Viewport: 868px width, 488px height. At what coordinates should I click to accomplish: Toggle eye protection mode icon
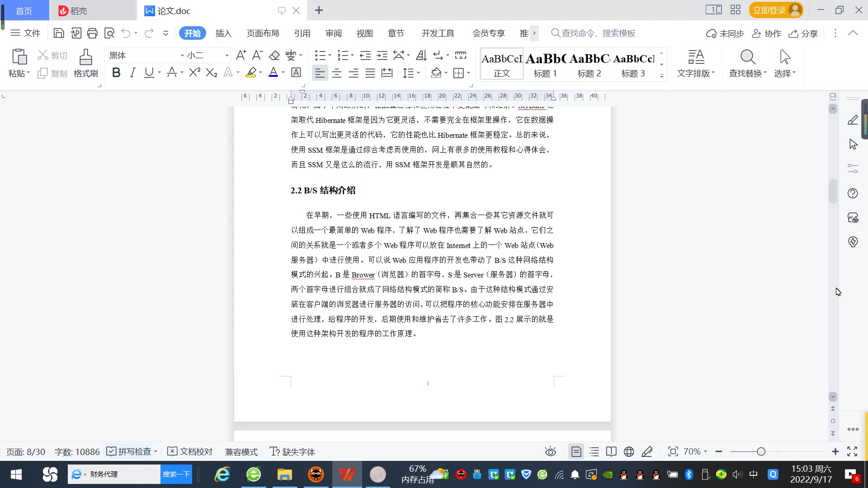click(x=550, y=451)
